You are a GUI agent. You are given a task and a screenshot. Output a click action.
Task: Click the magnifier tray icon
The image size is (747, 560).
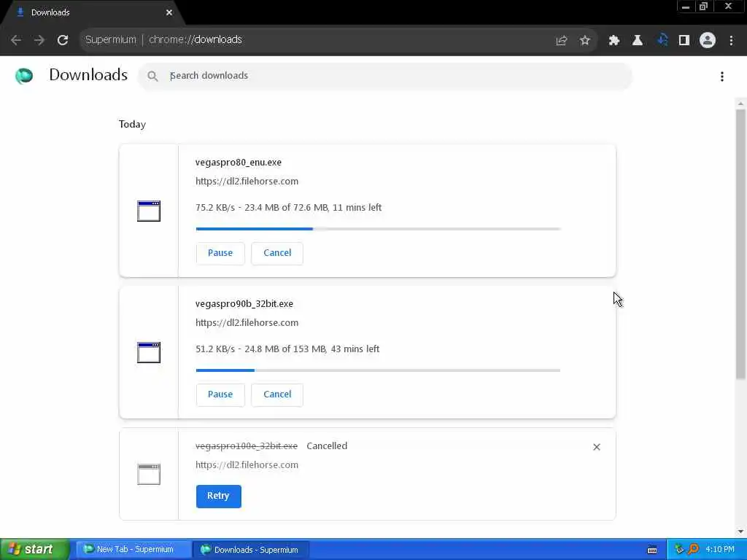point(694,550)
